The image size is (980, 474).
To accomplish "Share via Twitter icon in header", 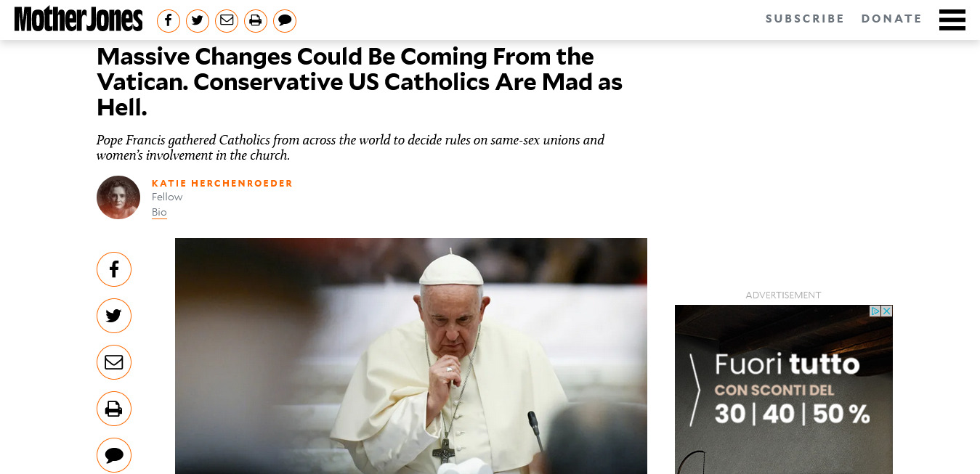I will click(198, 20).
